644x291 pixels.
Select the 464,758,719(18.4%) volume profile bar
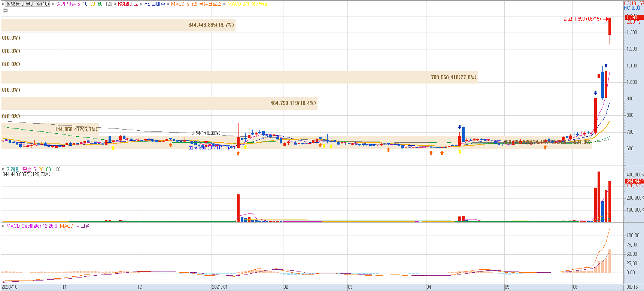159,103
